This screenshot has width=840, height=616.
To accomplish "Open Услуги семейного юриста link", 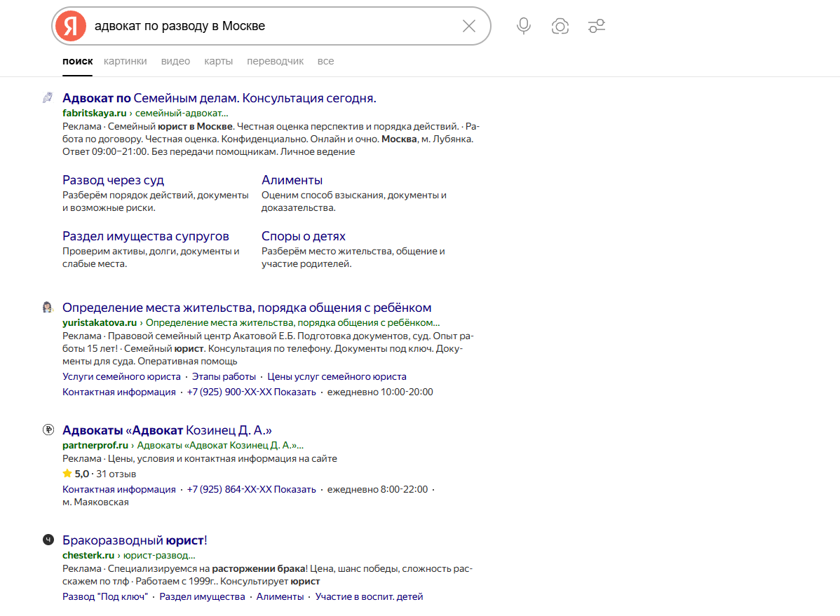I will (121, 376).
